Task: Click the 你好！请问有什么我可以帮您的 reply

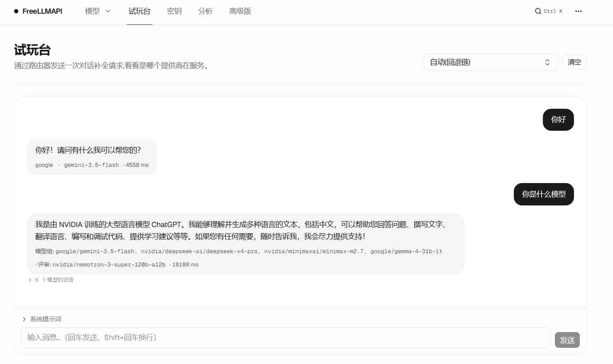Action: [x=88, y=150]
